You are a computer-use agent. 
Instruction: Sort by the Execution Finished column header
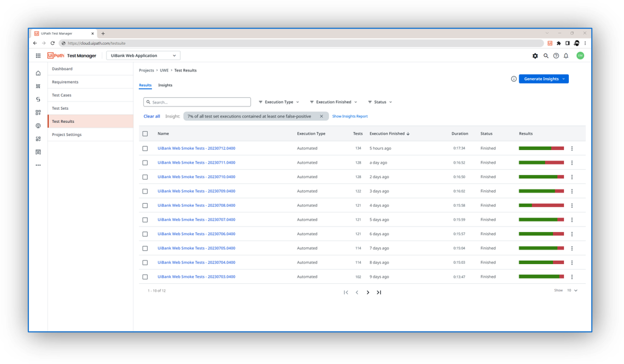click(x=390, y=134)
